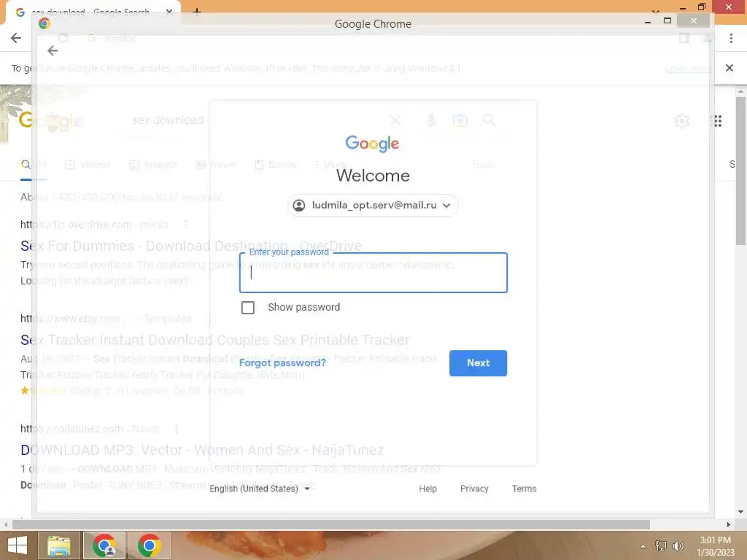Open the Windows Start button
This screenshot has width=747, height=560.
[x=18, y=545]
